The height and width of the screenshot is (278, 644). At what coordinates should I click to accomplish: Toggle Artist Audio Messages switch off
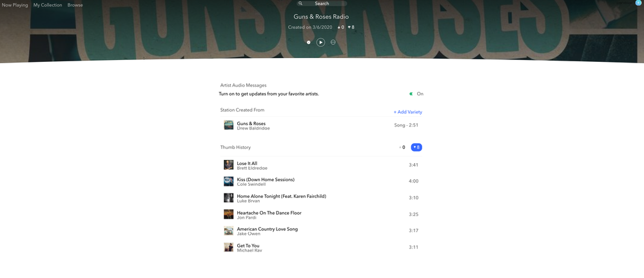(411, 94)
